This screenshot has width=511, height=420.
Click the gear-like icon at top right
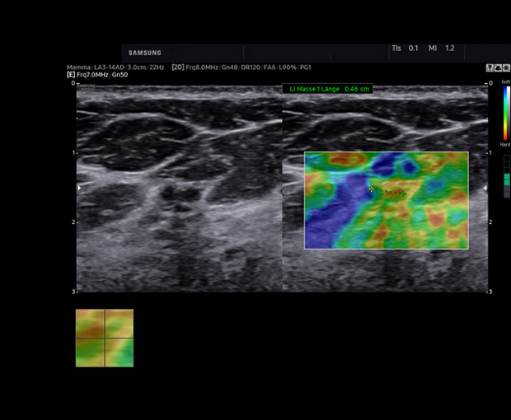coord(506,68)
